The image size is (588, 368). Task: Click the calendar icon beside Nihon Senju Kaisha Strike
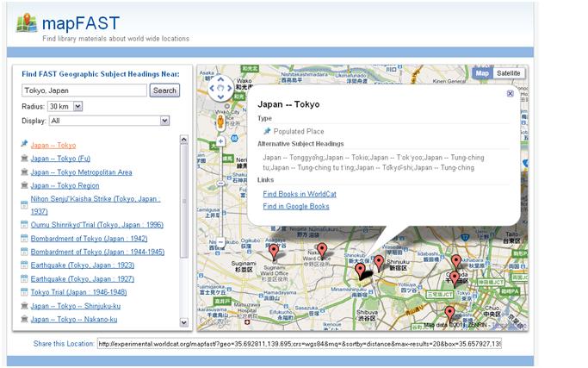point(24,204)
